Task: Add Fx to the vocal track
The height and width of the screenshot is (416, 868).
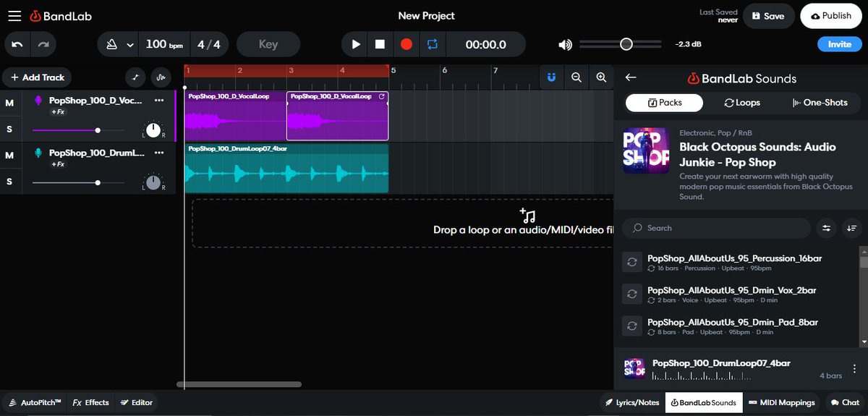Action: (59, 112)
